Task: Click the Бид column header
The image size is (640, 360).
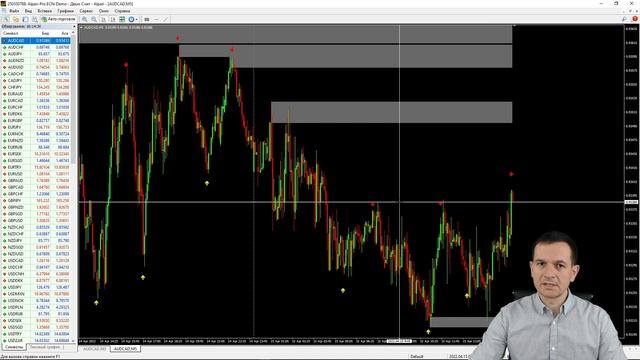Action: pos(45,33)
